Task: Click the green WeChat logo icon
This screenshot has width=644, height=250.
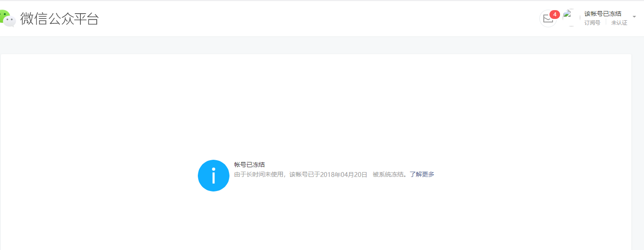Action: pyautogui.click(x=8, y=18)
